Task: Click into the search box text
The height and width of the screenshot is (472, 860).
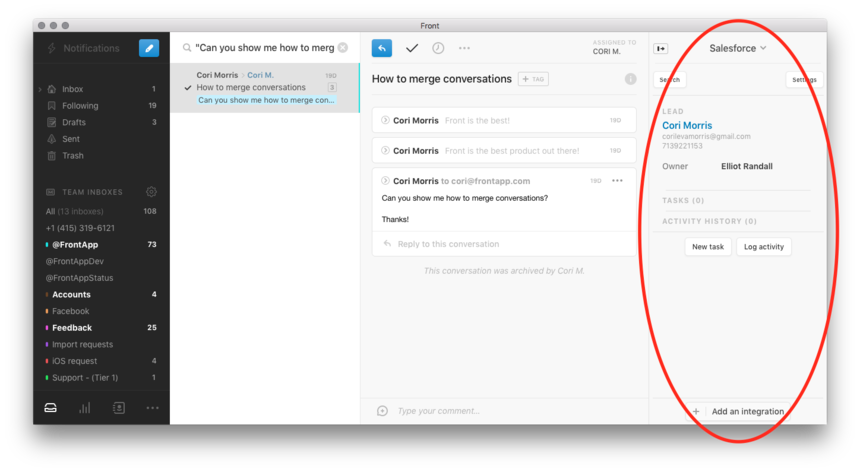Action: pyautogui.click(x=265, y=48)
